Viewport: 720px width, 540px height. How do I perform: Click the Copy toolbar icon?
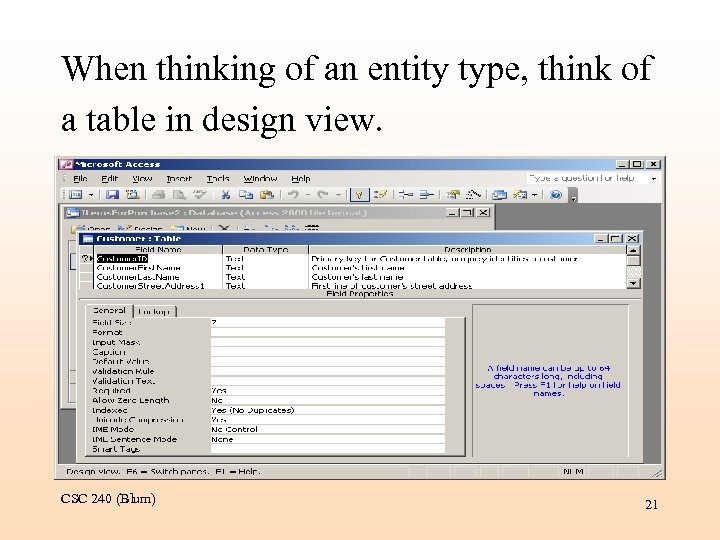[x=246, y=195]
